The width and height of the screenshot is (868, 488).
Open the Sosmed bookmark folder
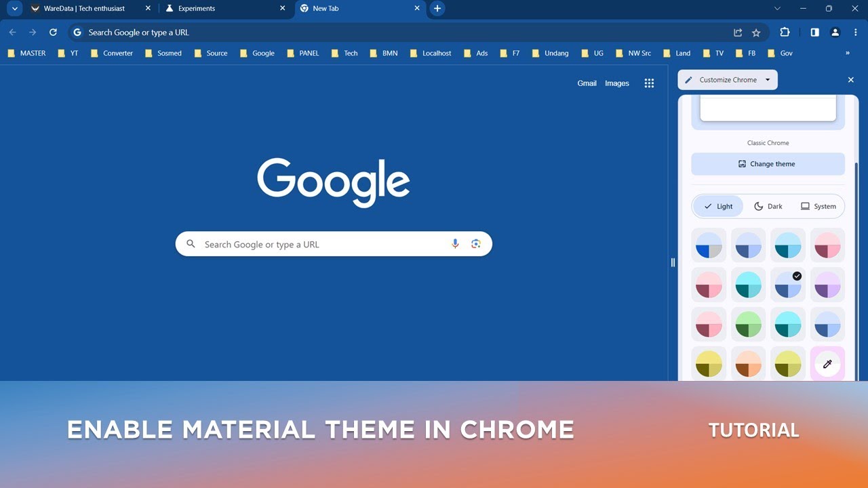click(x=163, y=53)
